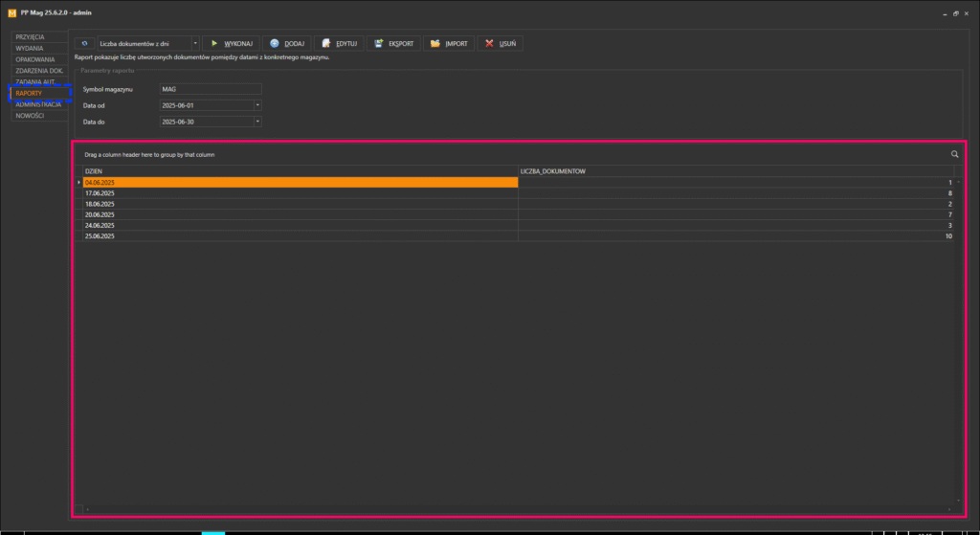Viewport: 980px width, 535px height.
Task: Edit the report with the EDYTUJ button
Action: (x=339, y=44)
